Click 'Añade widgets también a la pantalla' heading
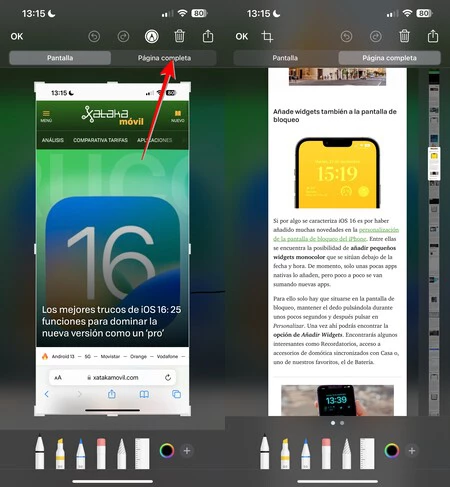This screenshot has height=487, width=450. coord(335,115)
